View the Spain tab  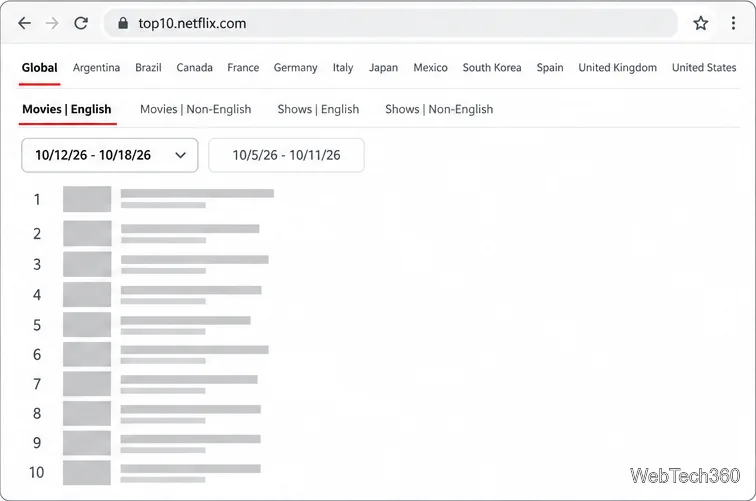(550, 68)
